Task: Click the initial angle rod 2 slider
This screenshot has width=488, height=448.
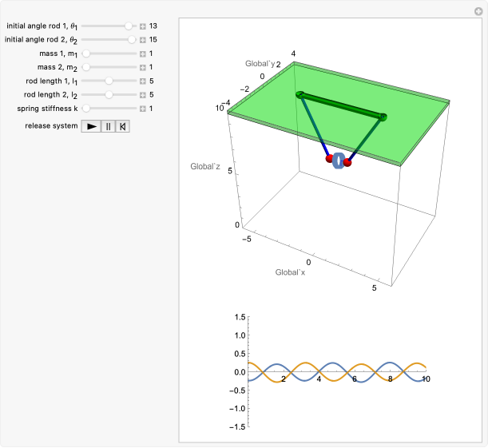Action: click(130, 40)
